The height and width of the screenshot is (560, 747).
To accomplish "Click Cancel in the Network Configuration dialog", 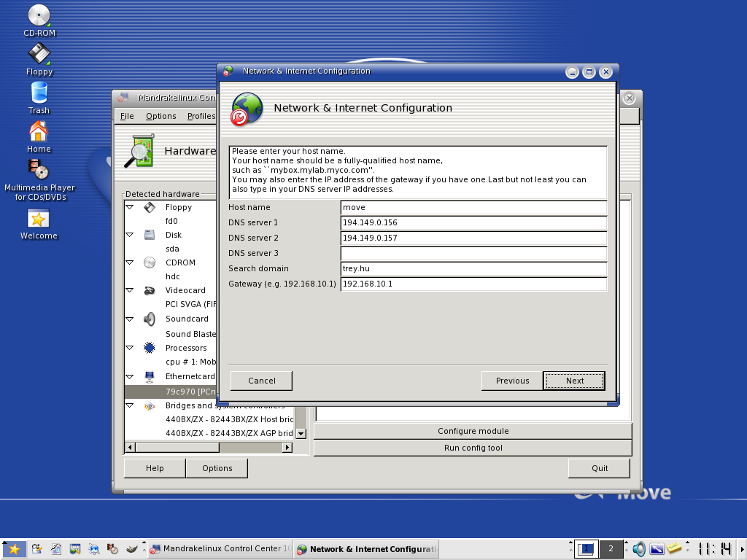I will (x=262, y=381).
